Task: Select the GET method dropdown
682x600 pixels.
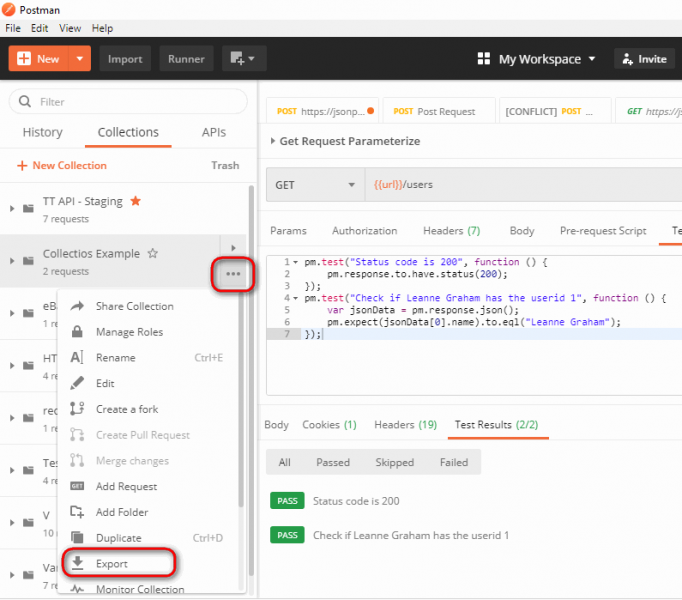Action: 314,185
